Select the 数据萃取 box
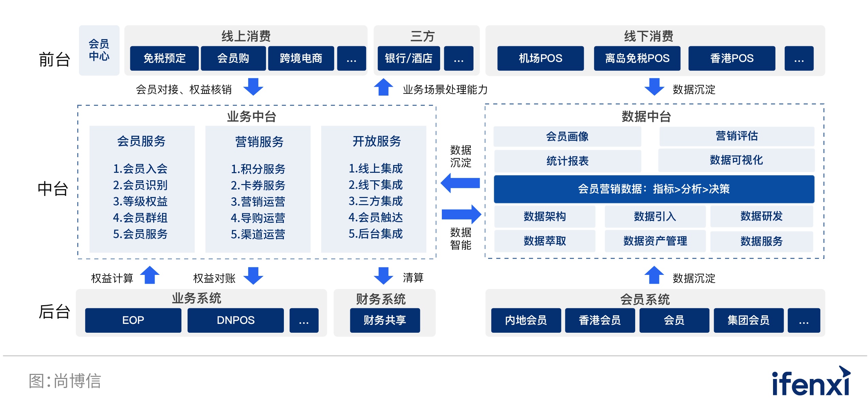Image resolution: width=868 pixels, height=413 pixels. [x=545, y=241]
